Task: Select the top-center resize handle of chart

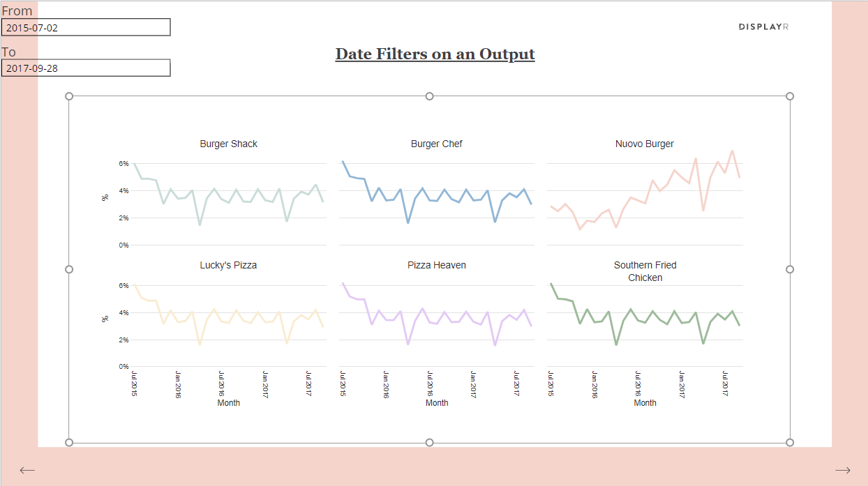Action: 429,96
